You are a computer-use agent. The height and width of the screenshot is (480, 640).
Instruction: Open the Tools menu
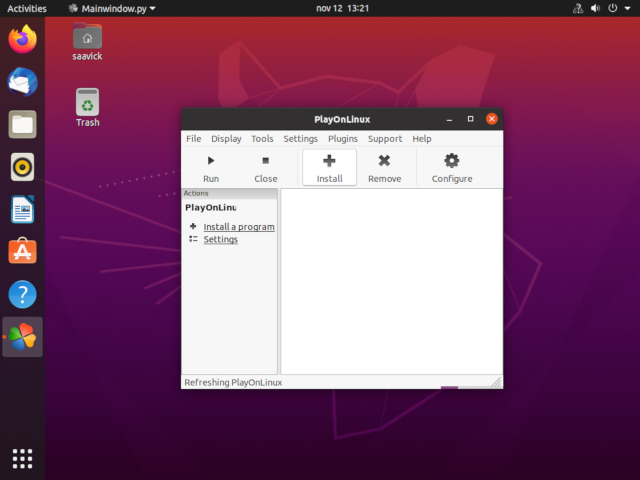tap(262, 139)
